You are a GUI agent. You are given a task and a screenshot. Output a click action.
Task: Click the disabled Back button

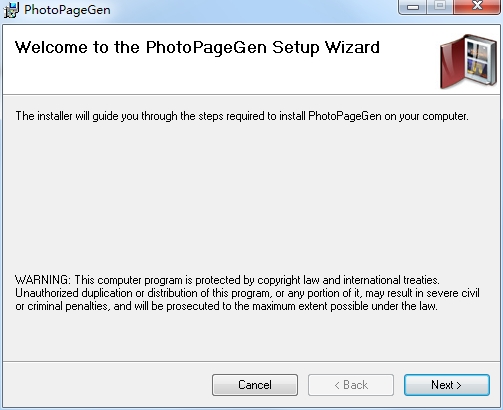coord(351,385)
